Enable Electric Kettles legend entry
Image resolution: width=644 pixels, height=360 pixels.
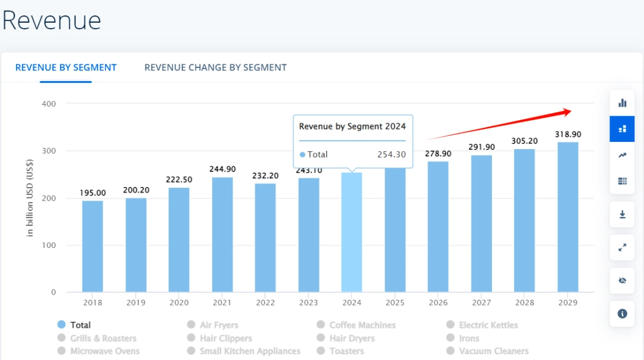pos(482,325)
